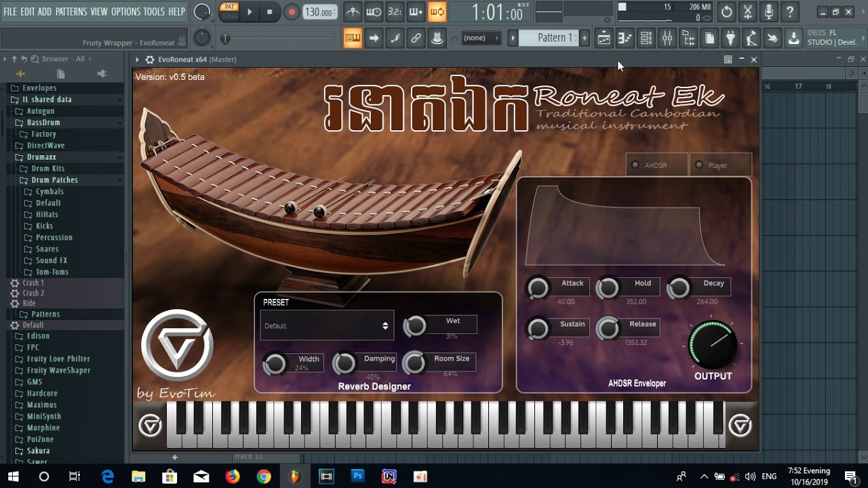Toggle the note/clip grouping link icon
Viewport: 868px width, 488px height.
click(x=416, y=38)
